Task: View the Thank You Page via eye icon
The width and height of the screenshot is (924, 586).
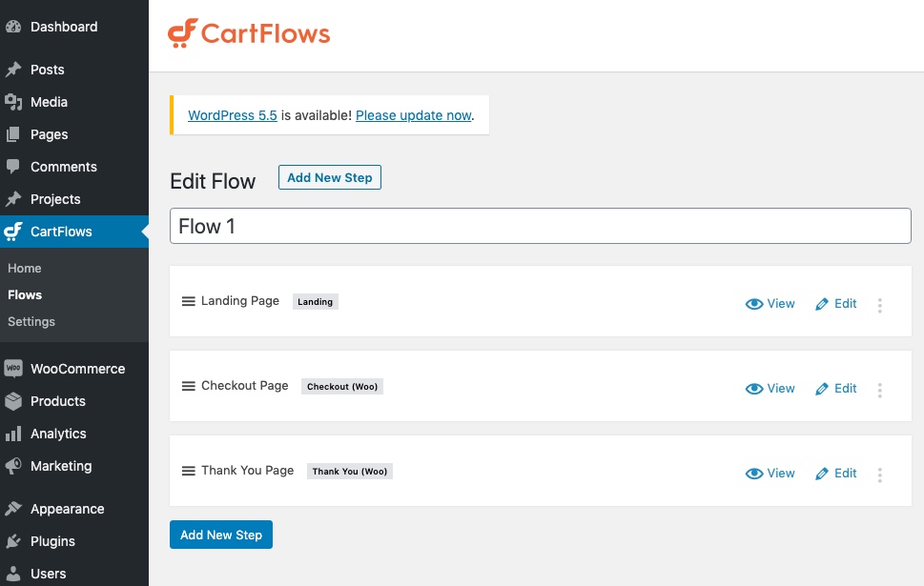Action: click(754, 474)
